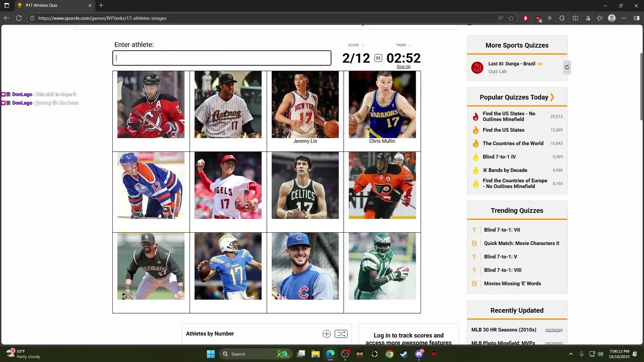Open Blind 7-to-1: V trending quiz

click(500, 257)
